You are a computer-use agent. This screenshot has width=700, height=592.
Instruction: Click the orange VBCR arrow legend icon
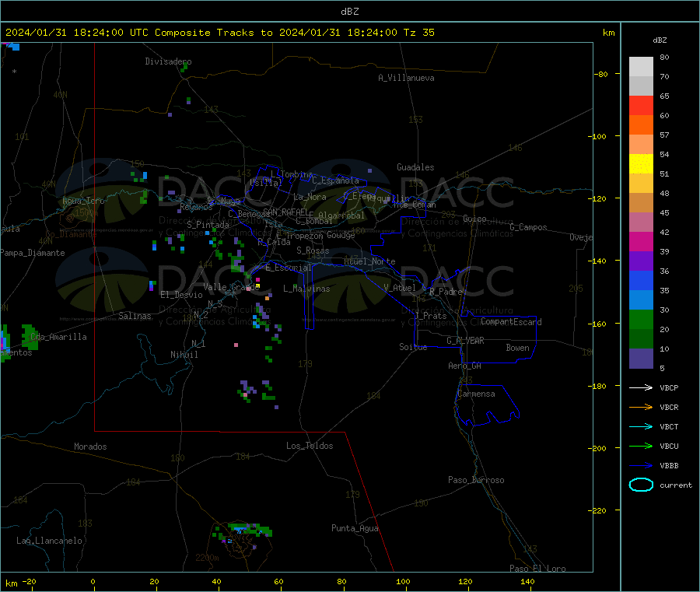tap(641, 407)
